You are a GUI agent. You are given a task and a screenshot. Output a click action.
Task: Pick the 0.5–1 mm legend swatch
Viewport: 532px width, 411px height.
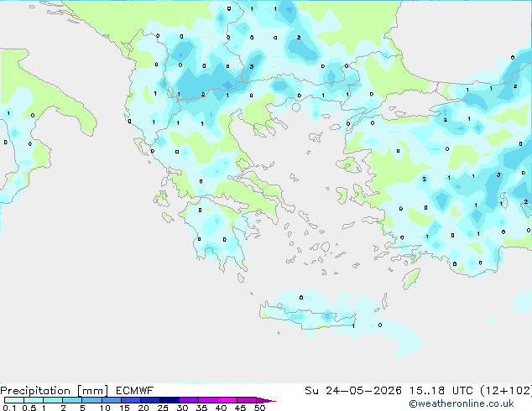34,400
